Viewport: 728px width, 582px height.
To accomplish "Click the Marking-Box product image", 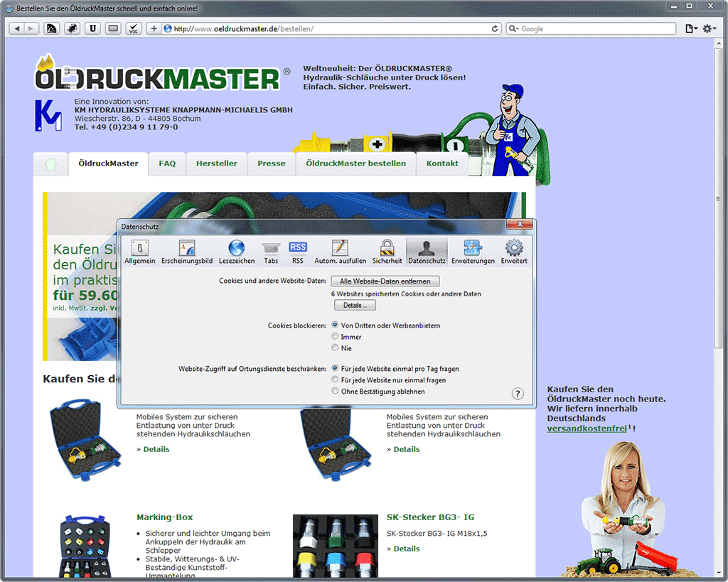I will pos(85,546).
